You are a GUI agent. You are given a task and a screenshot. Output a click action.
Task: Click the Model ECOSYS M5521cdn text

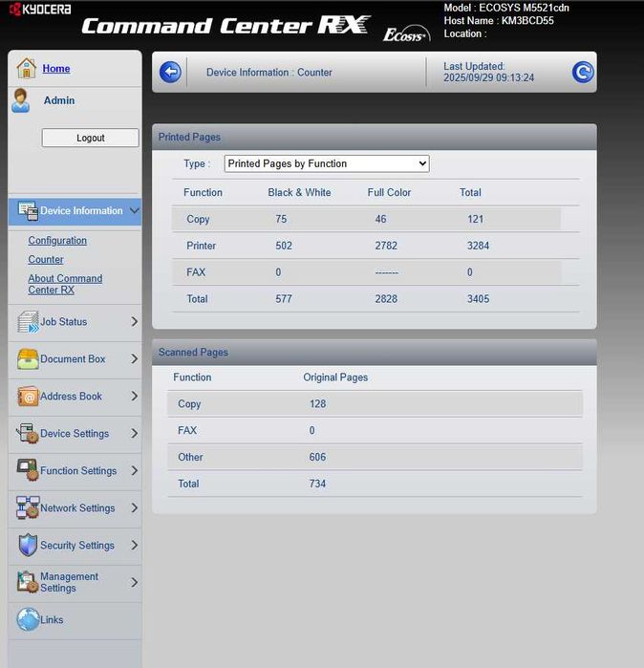[506, 8]
